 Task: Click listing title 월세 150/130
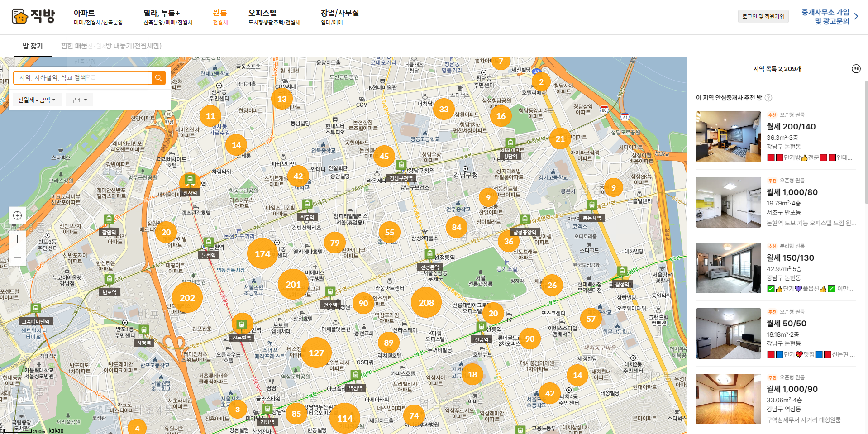(790, 258)
